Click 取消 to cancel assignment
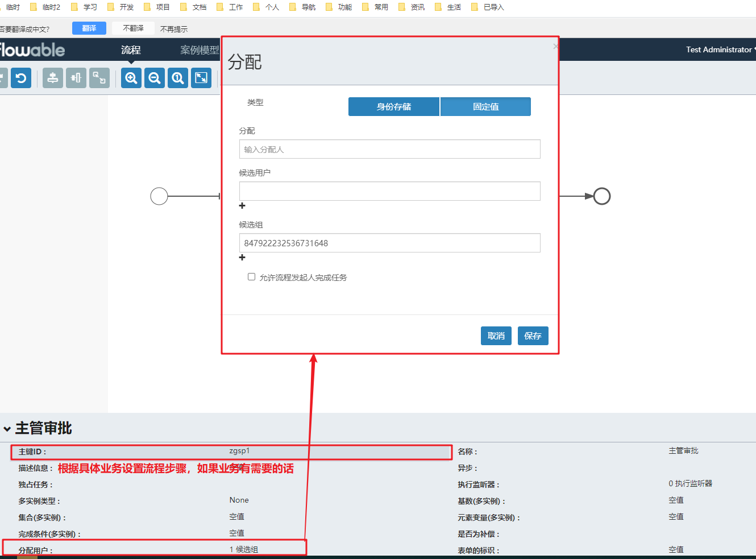 click(496, 336)
